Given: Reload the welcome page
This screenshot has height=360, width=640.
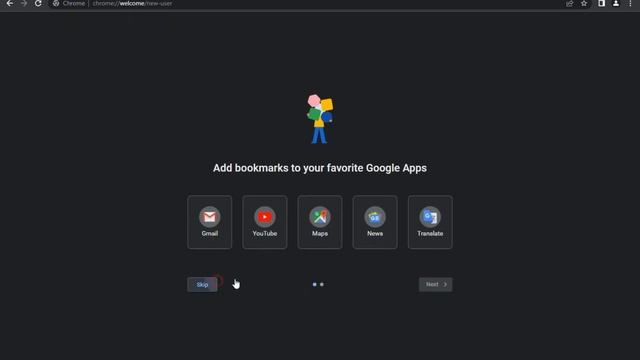Looking at the screenshot, I should 38,3.
